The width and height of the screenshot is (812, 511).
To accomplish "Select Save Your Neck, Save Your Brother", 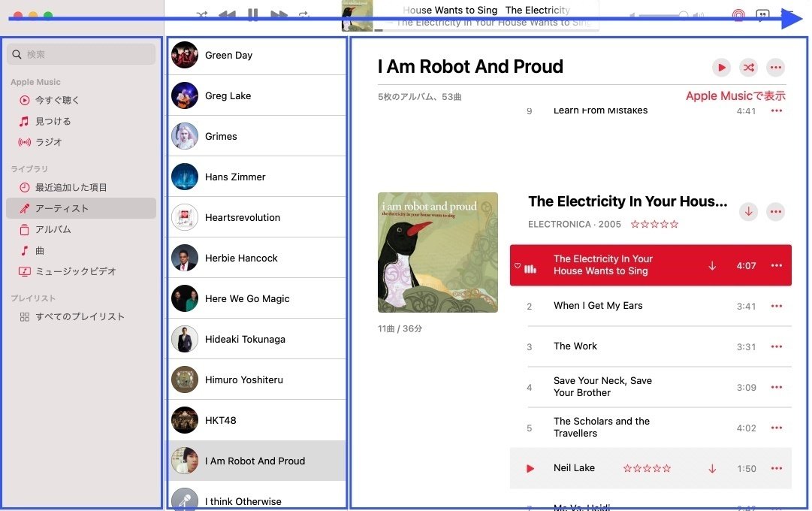I will click(x=651, y=386).
